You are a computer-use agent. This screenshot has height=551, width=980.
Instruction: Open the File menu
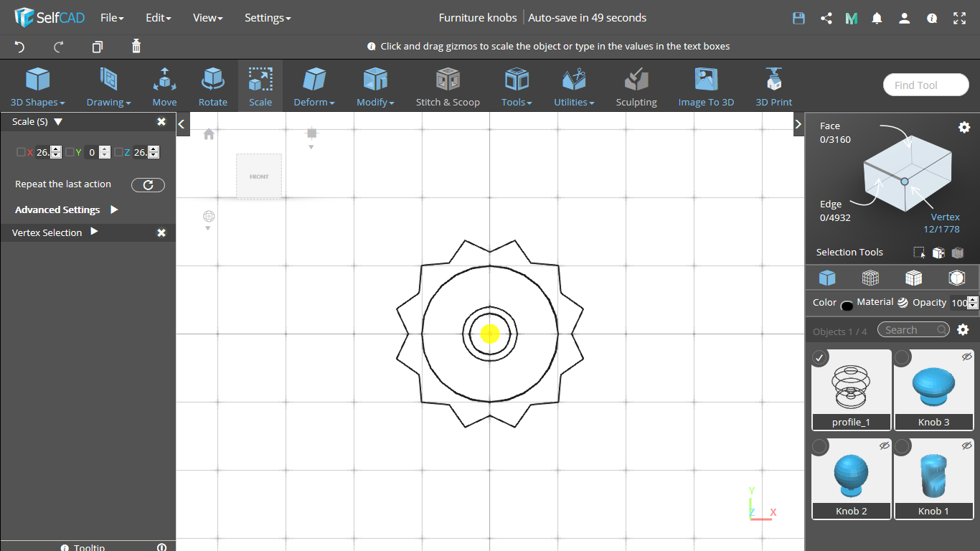coord(112,18)
